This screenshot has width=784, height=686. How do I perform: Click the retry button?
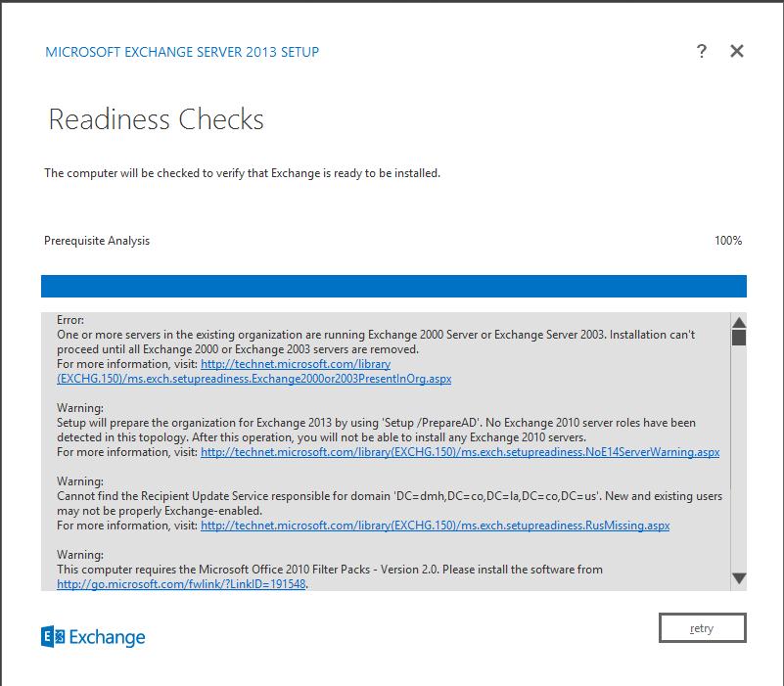click(x=702, y=628)
